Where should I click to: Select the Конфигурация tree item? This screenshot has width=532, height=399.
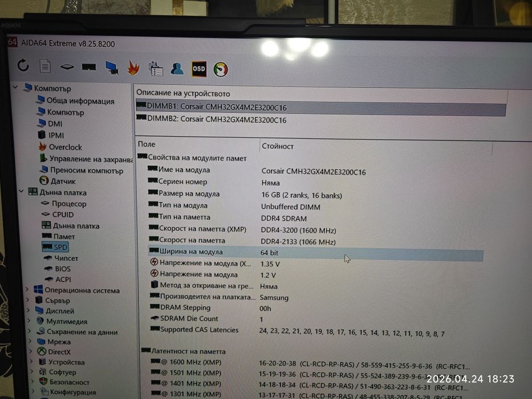coord(68,392)
